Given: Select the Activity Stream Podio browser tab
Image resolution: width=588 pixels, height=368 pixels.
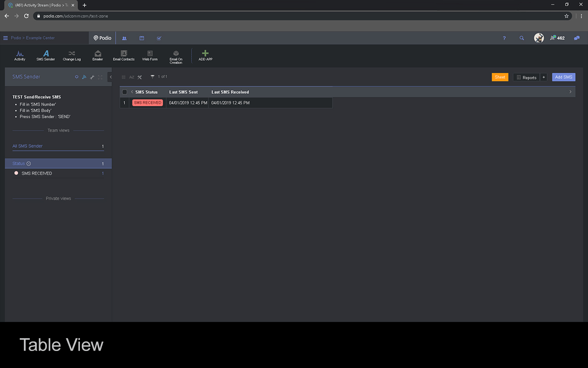Looking at the screenshot, I should tap(40, 5).
